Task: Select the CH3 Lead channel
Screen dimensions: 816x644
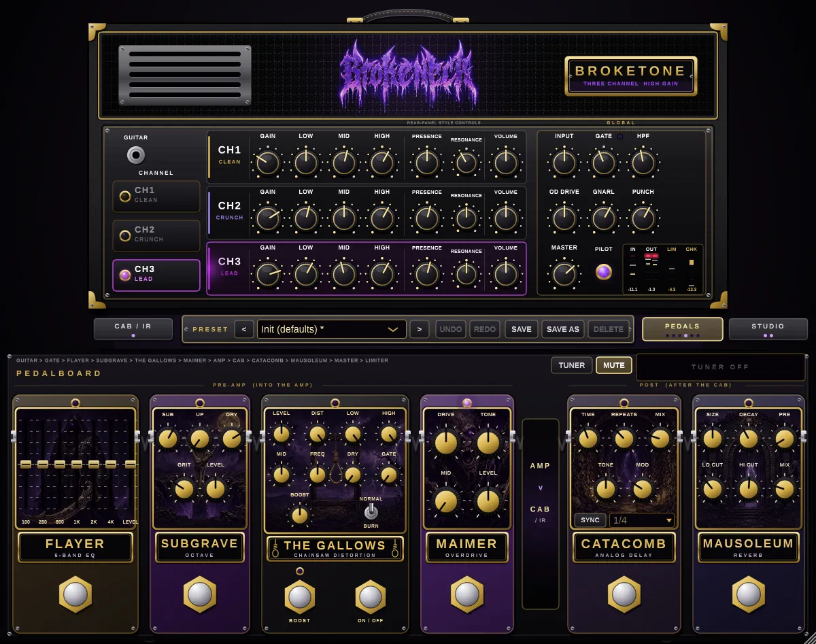Action: click(x=156, y=275)
